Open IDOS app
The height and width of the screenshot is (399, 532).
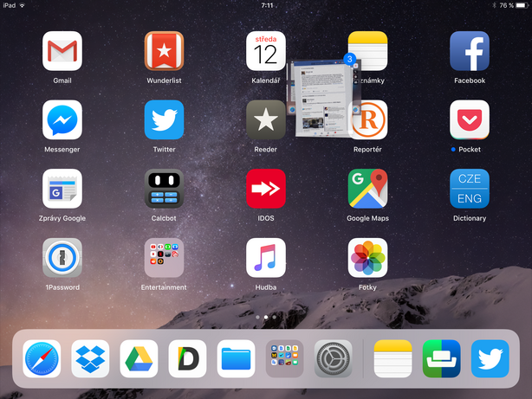pyautogui.click(x=266, y=189)
